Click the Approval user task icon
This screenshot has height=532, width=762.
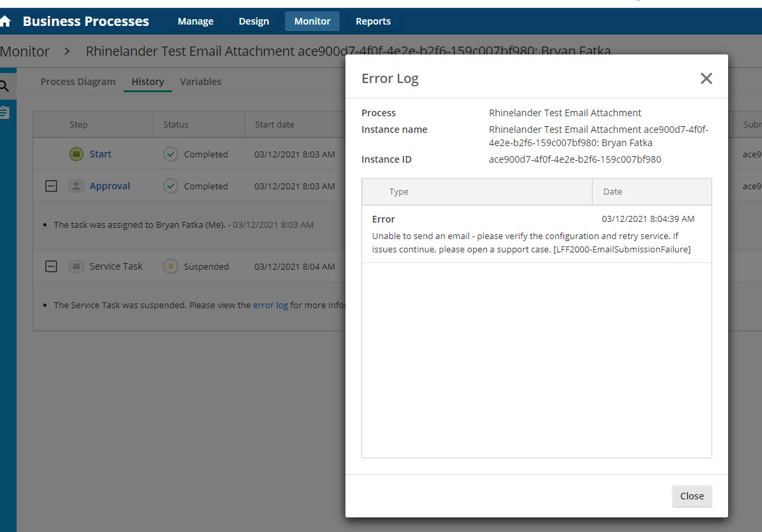tap(76, 186)
